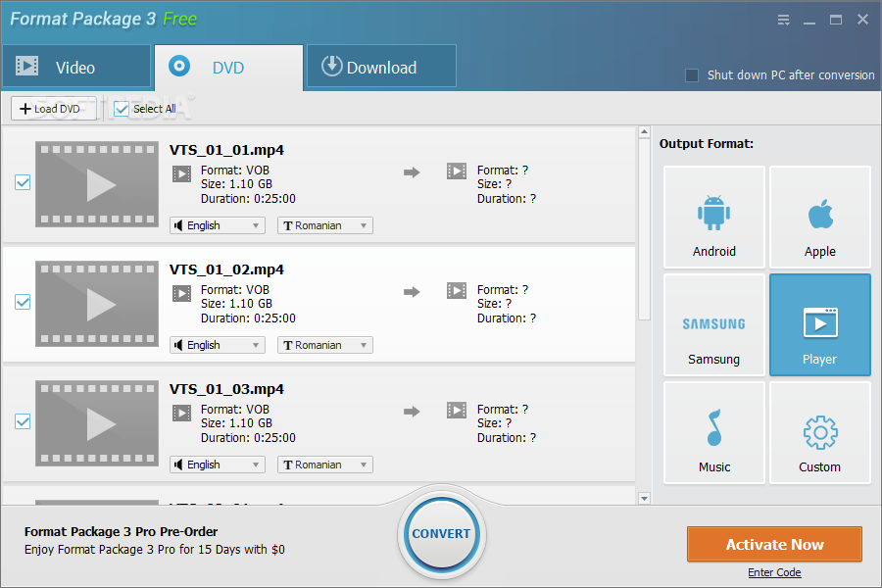The image size is (882, 588).
Task: Open the Custom output format settings
Action: click(819, 433)
